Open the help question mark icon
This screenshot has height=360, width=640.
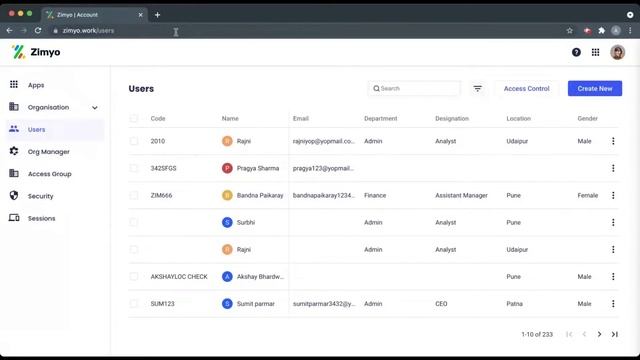coord(576,52)
